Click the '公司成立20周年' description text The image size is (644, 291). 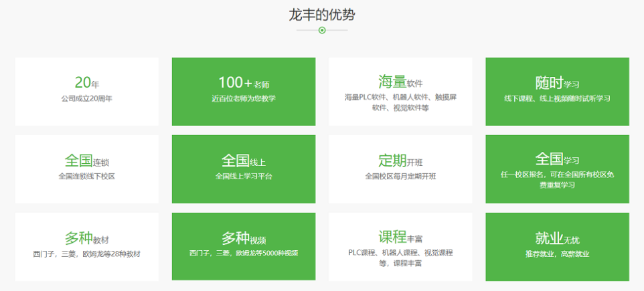(86, 99)
